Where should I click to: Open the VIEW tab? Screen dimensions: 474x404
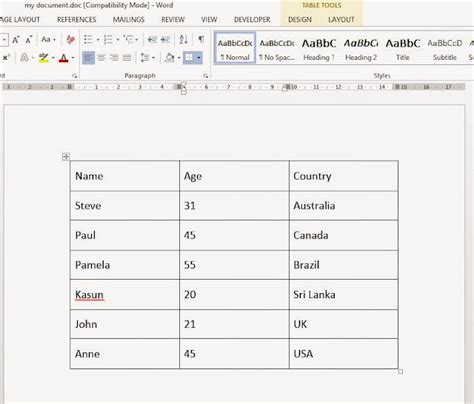point(209,20)
